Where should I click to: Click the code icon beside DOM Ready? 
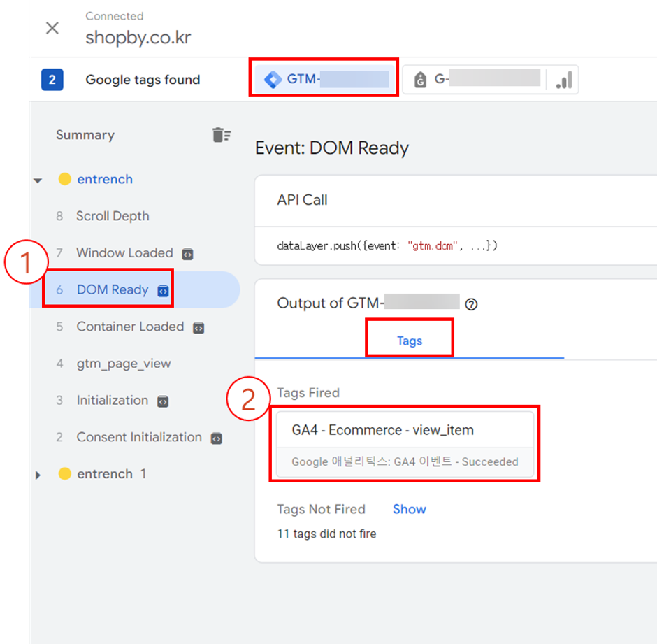(x=163, y=291)
